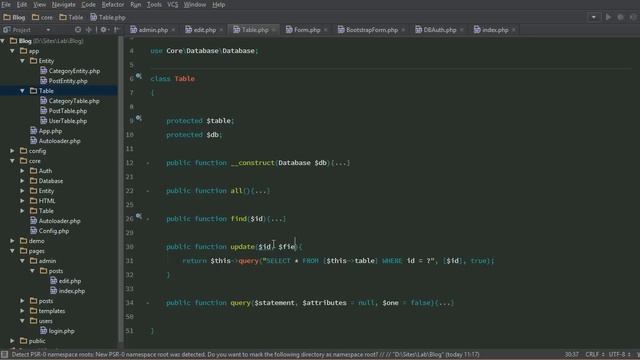Click the collapse all icon in Project panel header
This screenshot has height=360, width=640.
pyautogui.click(x=89, y=30)
